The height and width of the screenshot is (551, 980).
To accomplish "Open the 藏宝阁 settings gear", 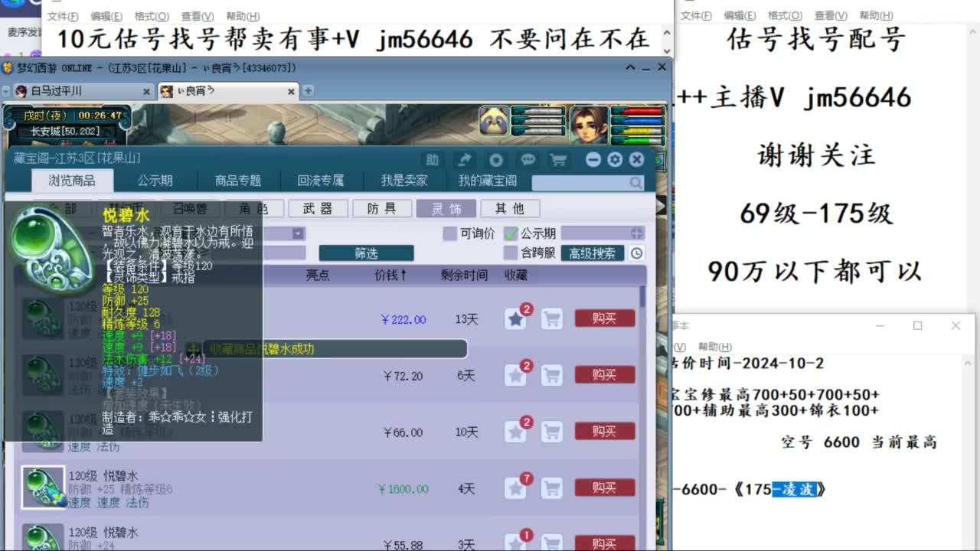I will click(615, 160).
